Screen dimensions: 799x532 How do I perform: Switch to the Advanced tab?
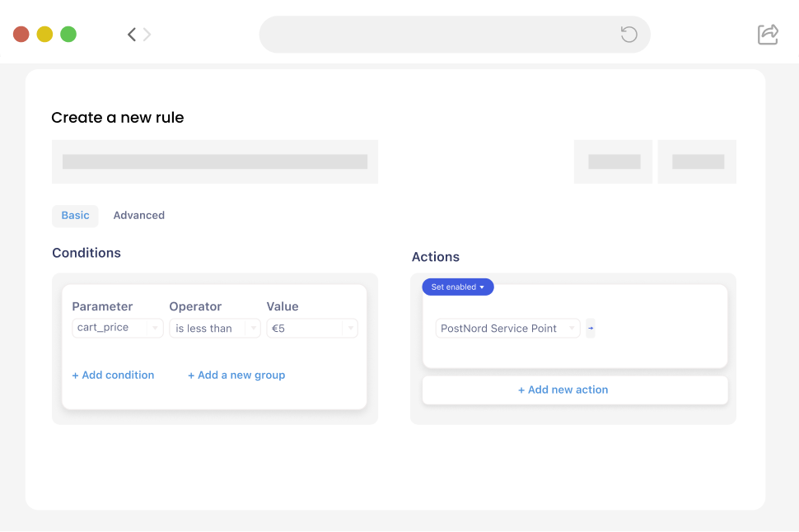tap(138, 216)
